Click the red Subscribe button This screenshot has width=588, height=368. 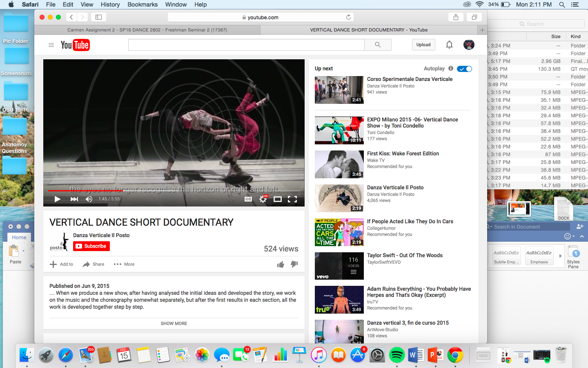(x=91, y=246)
